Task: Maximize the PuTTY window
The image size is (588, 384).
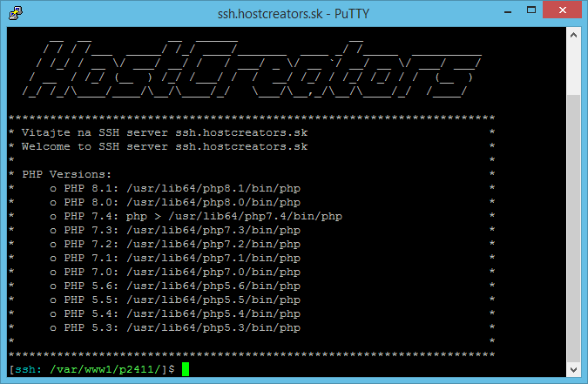Action: [x=531, y=10]
